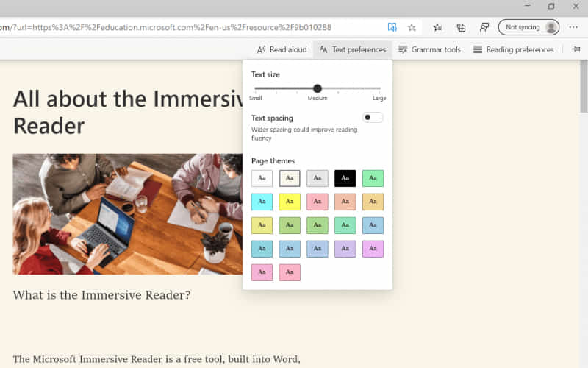Select the black page theme
The width and height of the screenshot is (588, 368).
345,178
